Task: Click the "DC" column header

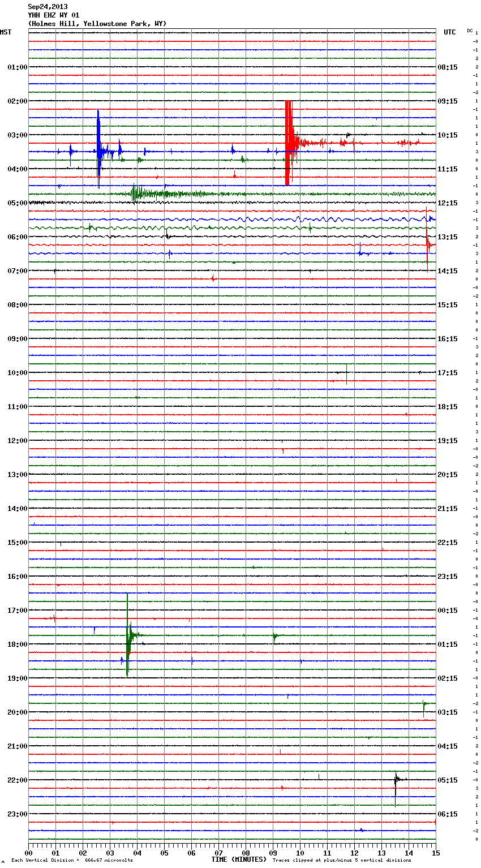Action: 470,31
